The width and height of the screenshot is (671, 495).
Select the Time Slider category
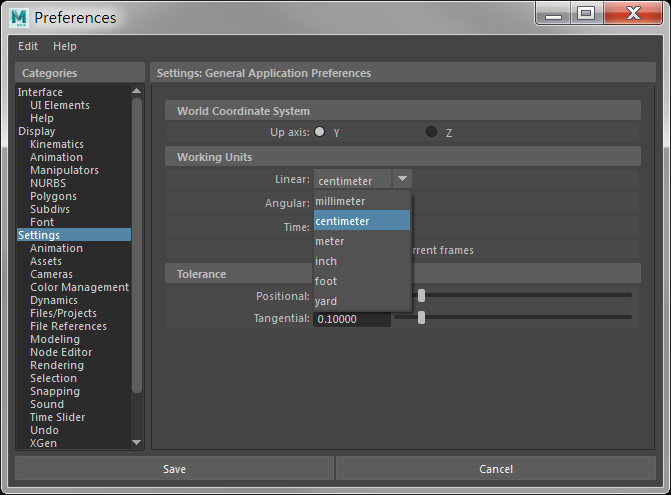pos(57,417)
